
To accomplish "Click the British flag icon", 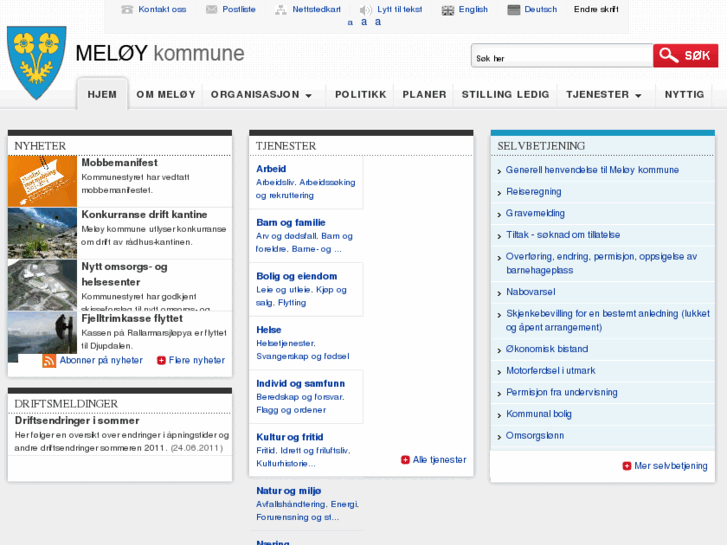I will coord(448,10).
